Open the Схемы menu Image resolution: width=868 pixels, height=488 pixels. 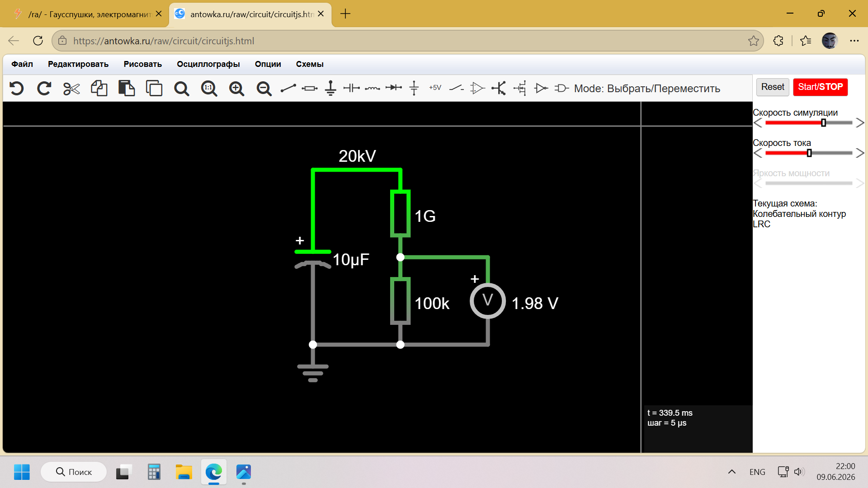(310, 64)
